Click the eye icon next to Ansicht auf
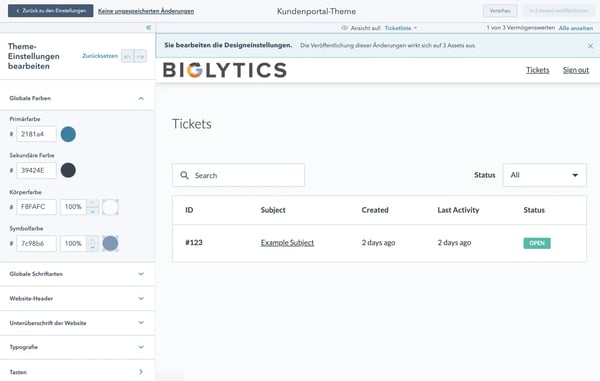This screenshot has width=600, height=381. click(x=344, y=28)
